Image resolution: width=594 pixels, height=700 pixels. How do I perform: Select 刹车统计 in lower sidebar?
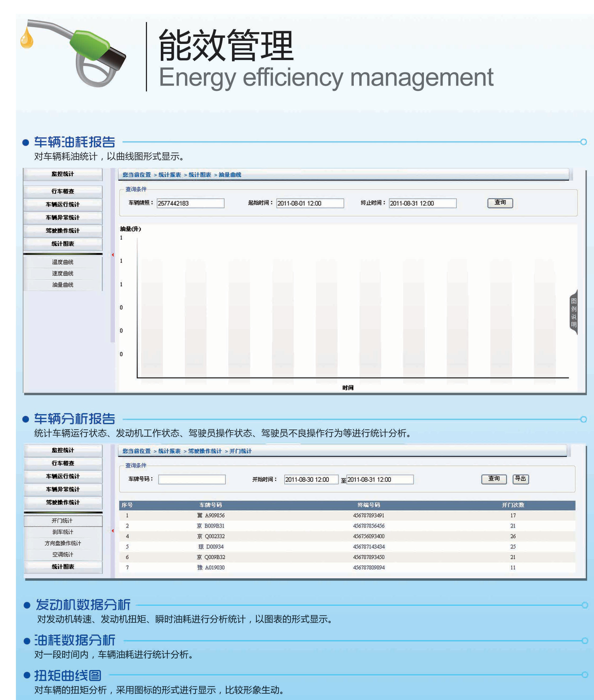[63, 532]
